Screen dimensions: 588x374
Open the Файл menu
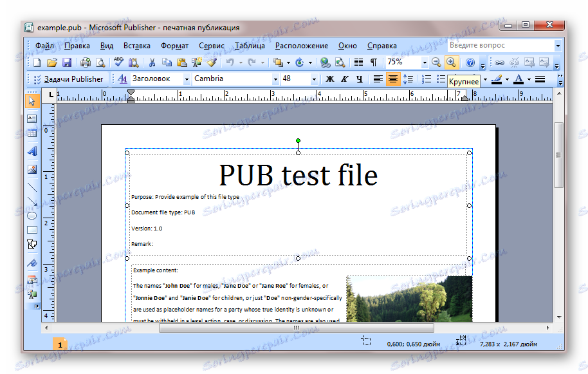(x=44, y=46)
